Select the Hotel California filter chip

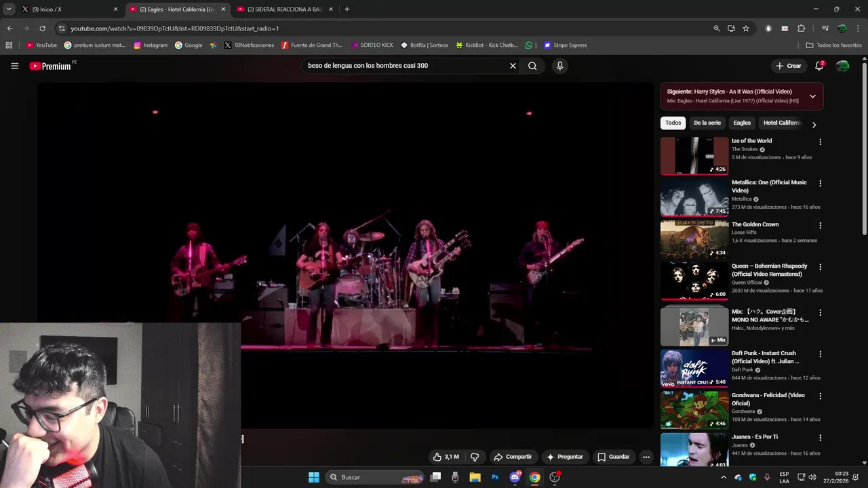click(783, 123)
